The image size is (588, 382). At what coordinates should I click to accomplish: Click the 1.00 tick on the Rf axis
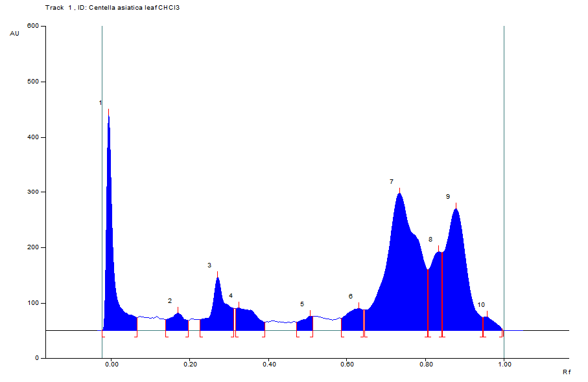pyautogui.click(x=504, y=365)
